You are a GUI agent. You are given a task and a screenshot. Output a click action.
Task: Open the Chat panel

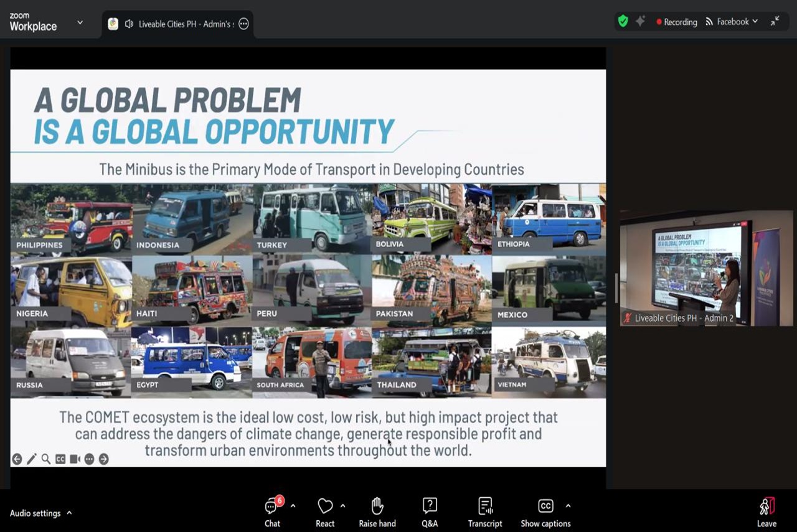(272, 511)
